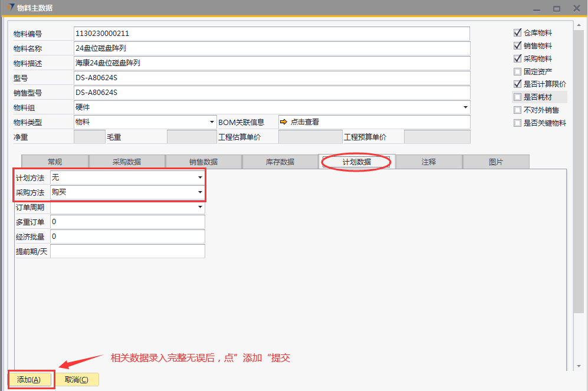Click the 提前期/天 input field
This screenshot has width=588, height=391.
[x=127, y=252]
